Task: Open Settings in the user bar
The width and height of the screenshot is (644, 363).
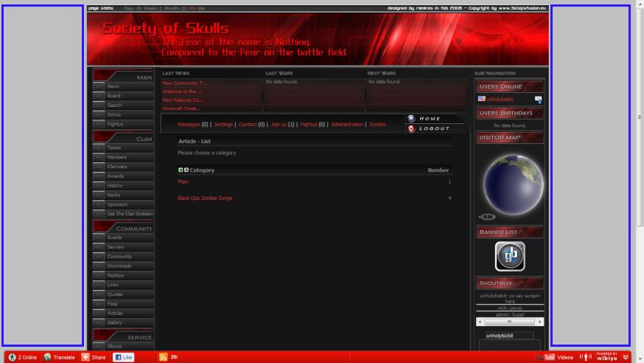Action: coord(223,124)
